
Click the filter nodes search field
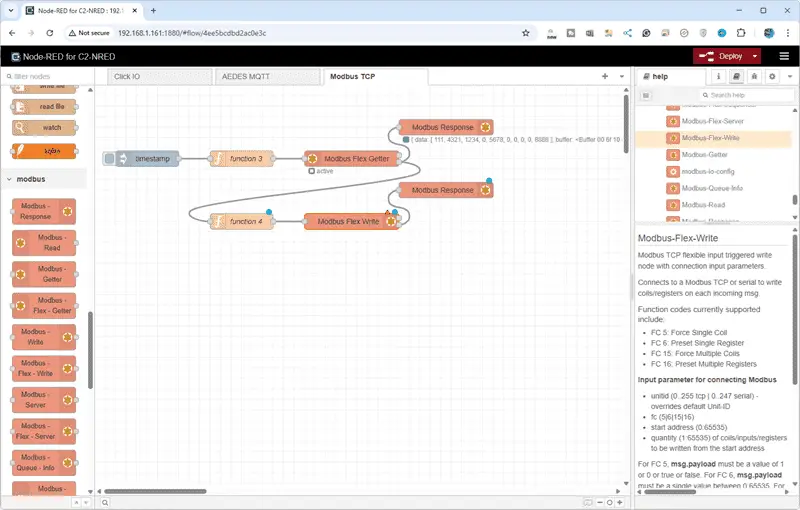(x=47, y=76)
